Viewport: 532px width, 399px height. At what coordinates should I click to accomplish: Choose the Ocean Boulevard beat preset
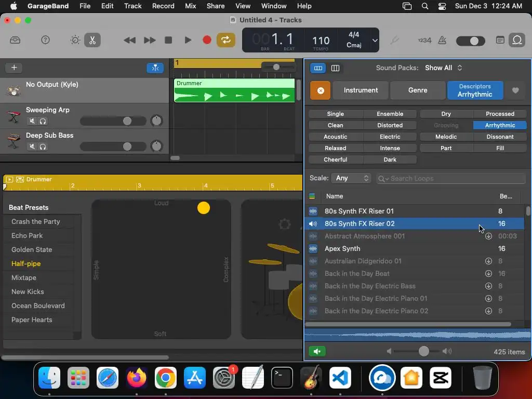38,305
